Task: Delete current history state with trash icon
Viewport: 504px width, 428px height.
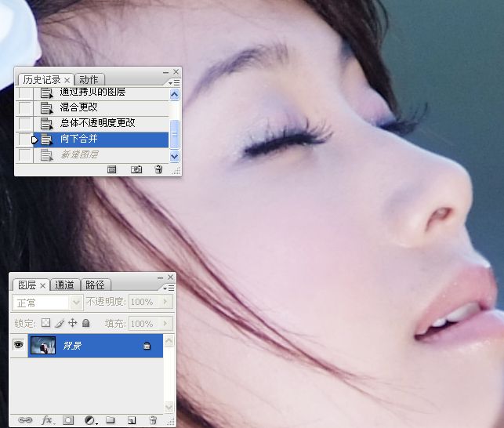Action: click(158, 169)
